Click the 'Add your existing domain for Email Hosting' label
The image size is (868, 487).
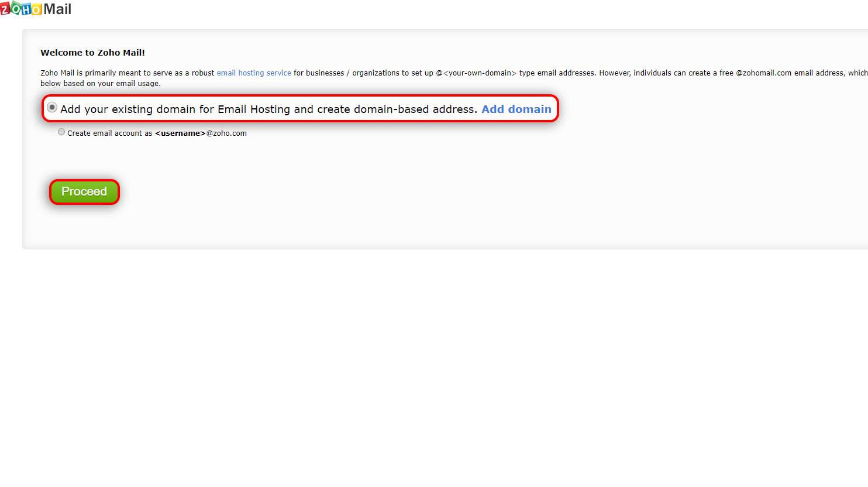(x=268, y=109)
